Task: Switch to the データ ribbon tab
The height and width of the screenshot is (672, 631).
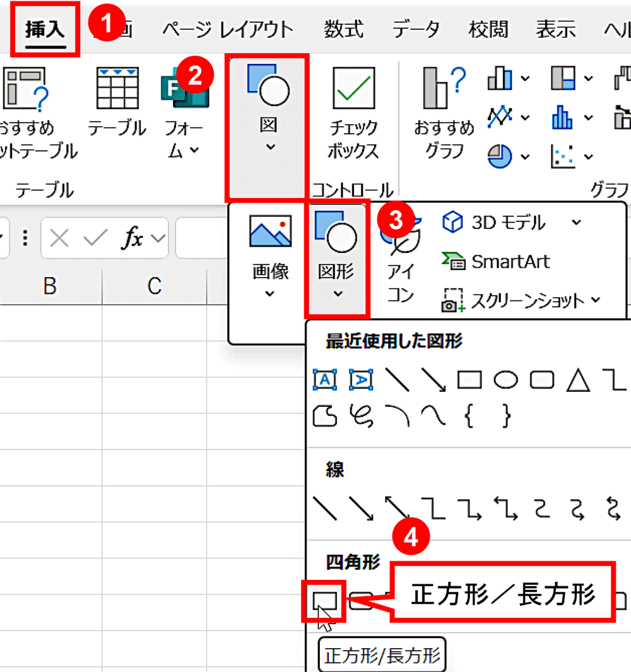Action: (416, 28)
